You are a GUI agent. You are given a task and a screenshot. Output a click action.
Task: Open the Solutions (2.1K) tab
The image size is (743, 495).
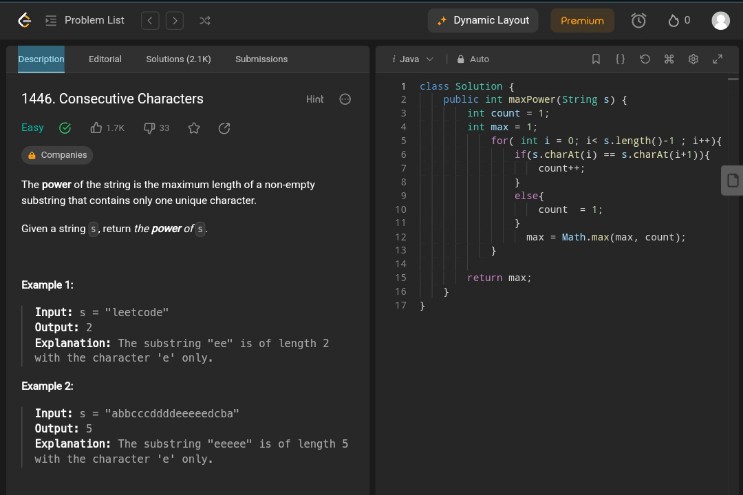click(x=178, y=59)
